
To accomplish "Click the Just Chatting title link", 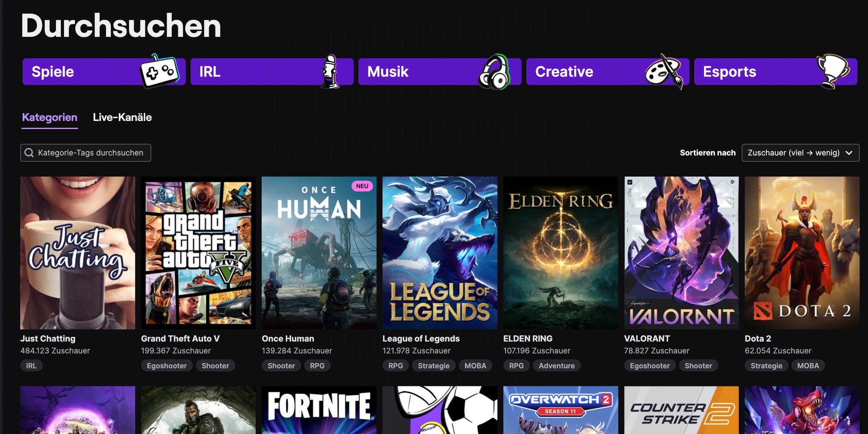I will [48, 339].
